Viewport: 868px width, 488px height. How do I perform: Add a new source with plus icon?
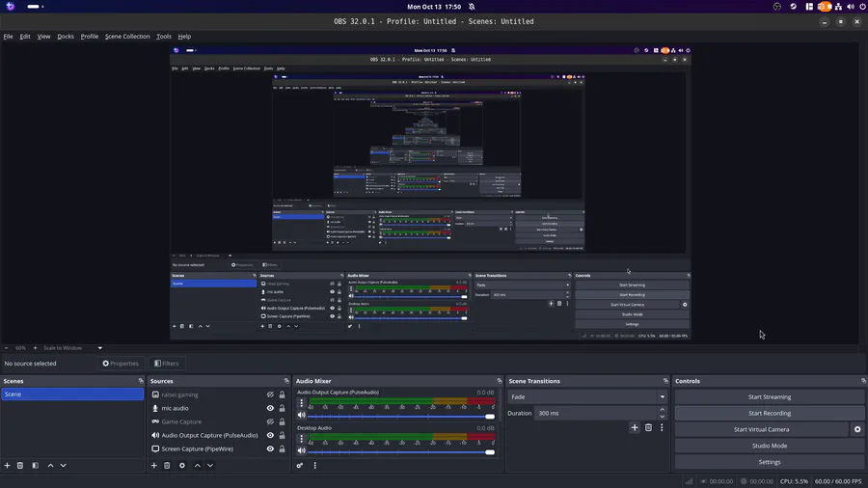pyautogui.click(x=154, y=465)
